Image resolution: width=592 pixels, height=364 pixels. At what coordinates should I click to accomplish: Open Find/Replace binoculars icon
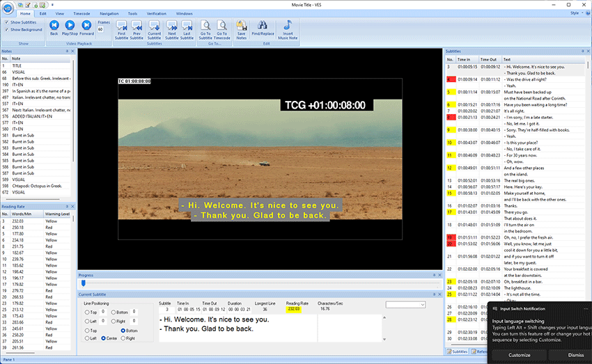coord(262,25)
